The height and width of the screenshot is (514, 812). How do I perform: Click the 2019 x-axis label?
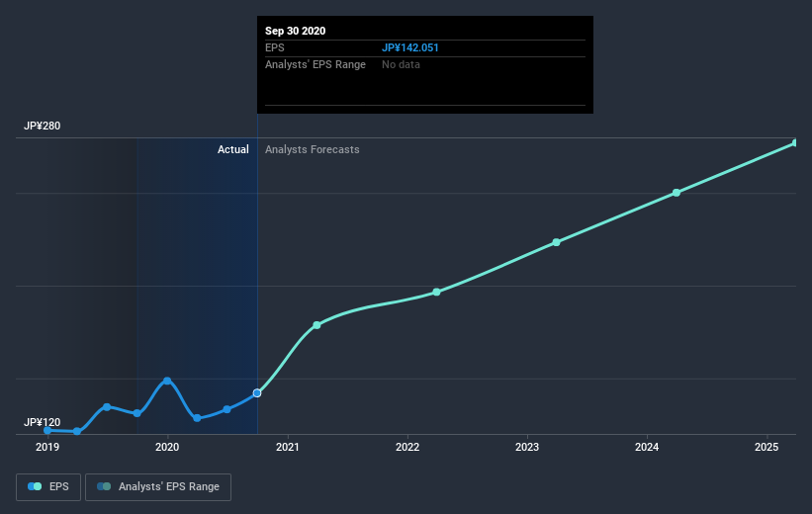[47, 447]
